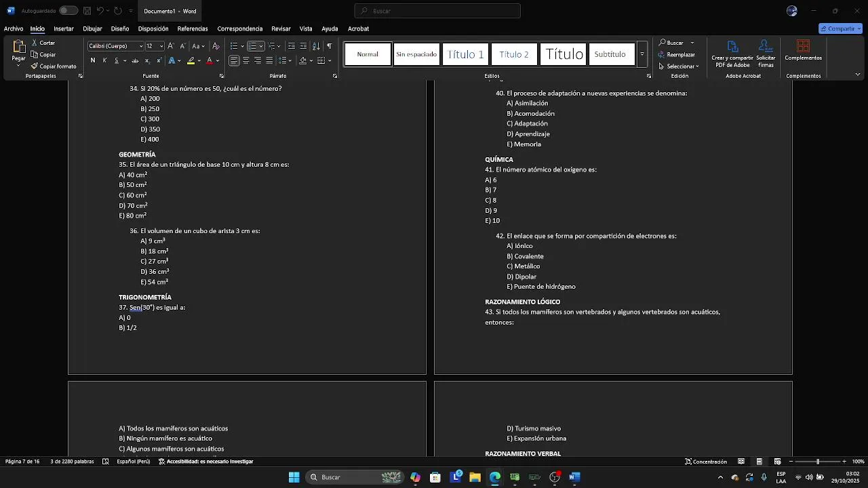868x488 pixels.
Task: Open Windows Start menu
Action: click(x=294, y=477)
